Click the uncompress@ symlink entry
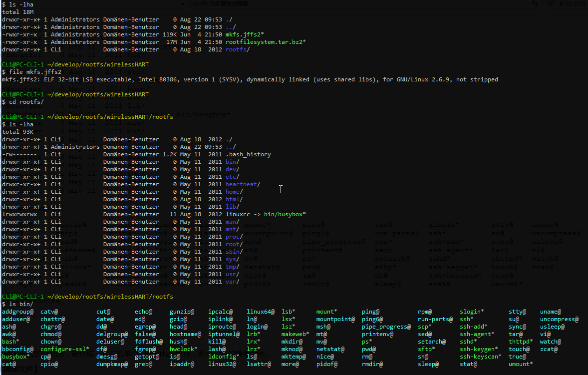588x375 pixels. [559, 319]
